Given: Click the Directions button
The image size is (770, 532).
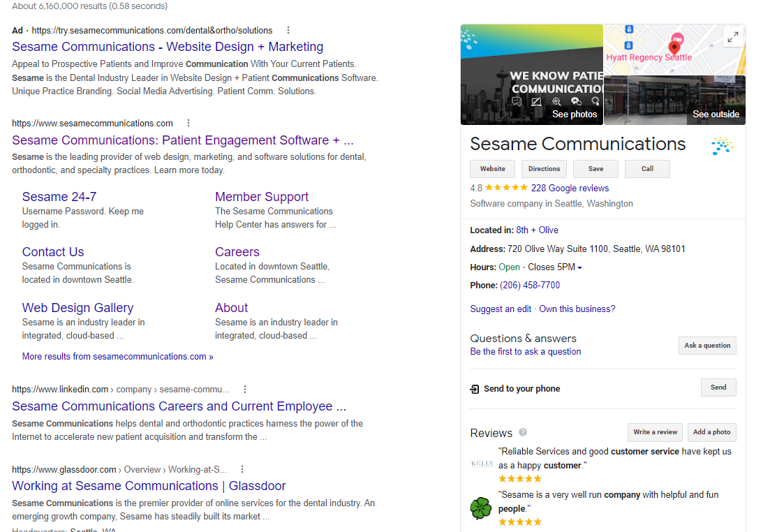Looking at the screenshot, I should coord(544,169).
